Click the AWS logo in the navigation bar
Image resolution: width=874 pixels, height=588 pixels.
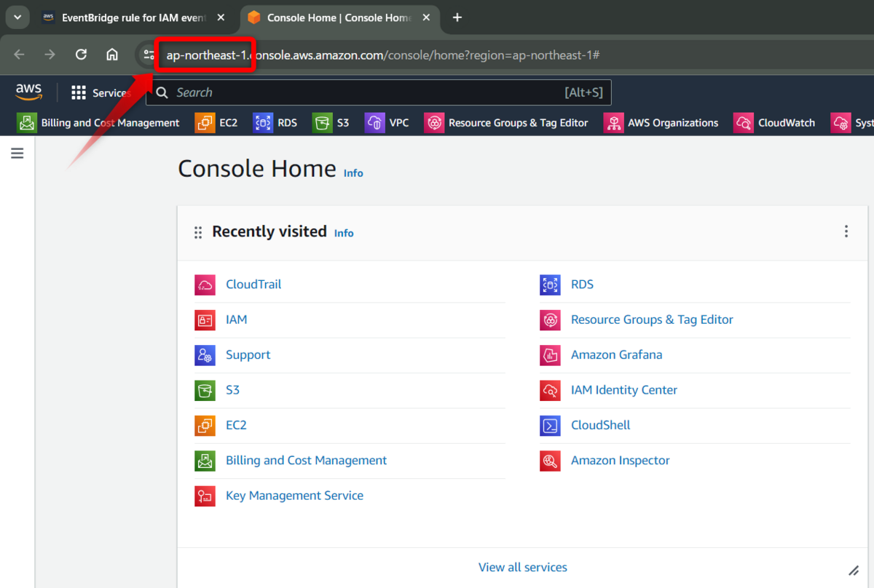[28, 92]
